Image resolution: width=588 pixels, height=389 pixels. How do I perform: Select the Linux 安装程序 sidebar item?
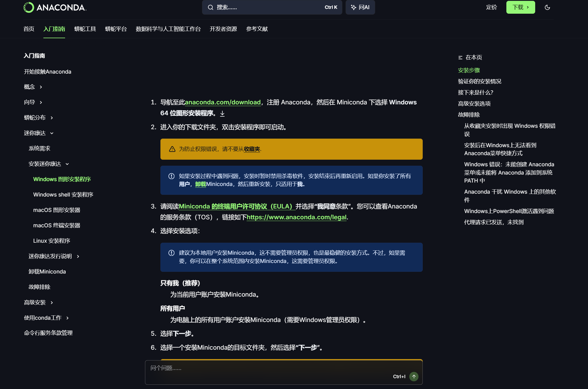pyautogui.click(x=51, y=241)
